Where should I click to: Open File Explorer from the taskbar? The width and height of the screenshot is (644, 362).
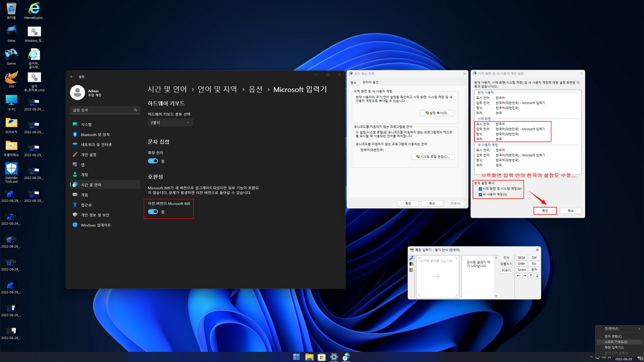click(309, 357)
